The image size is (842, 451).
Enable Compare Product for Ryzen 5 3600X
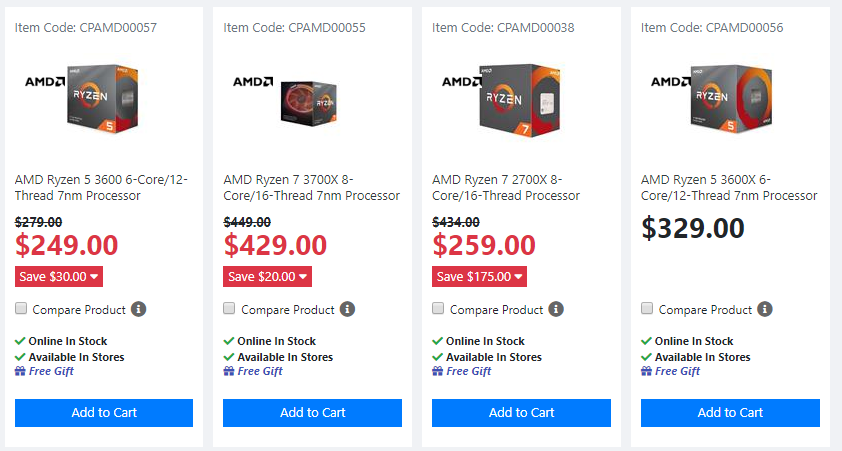648,309
